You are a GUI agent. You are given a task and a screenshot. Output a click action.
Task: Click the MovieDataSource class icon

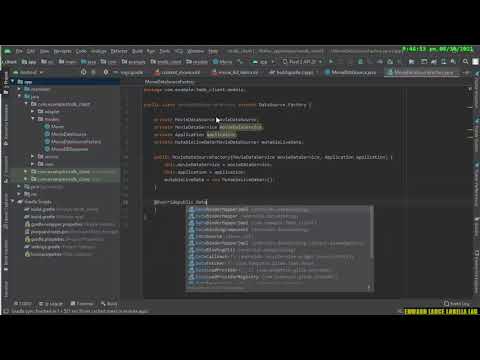point(47,134)
